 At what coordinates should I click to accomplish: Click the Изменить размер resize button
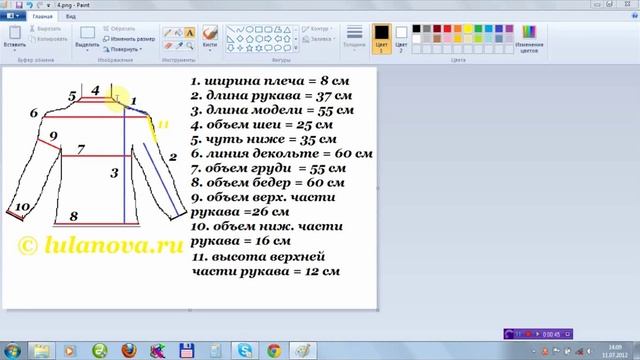(129, 39)
